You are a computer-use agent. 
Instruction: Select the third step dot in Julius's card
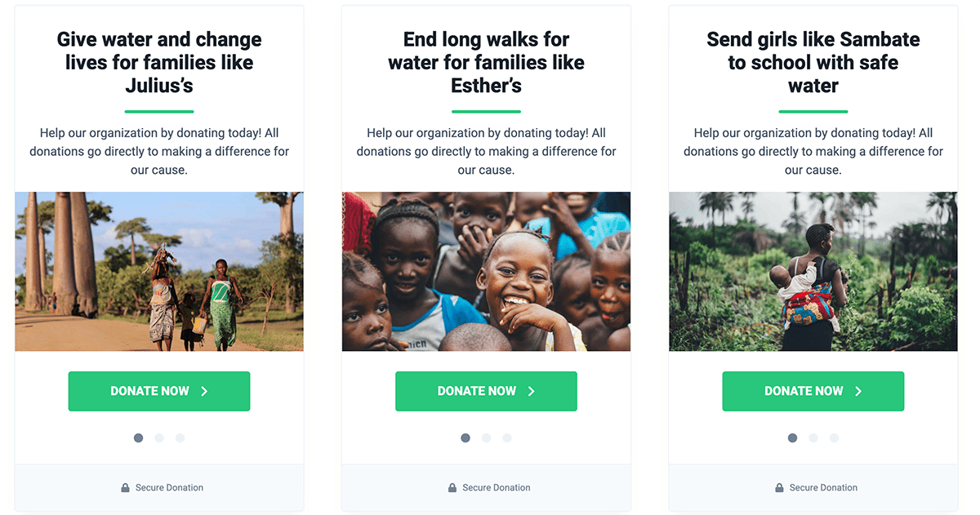(180, 438)
